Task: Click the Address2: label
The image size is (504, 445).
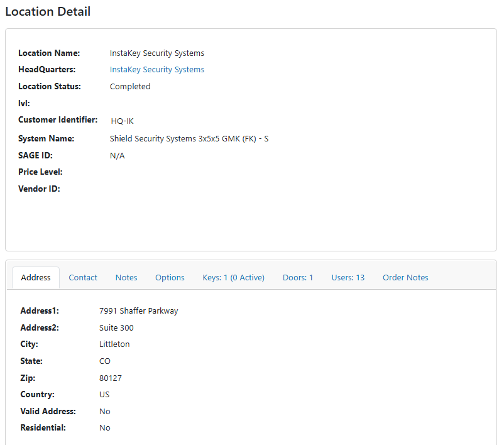Action: point(40,327)
